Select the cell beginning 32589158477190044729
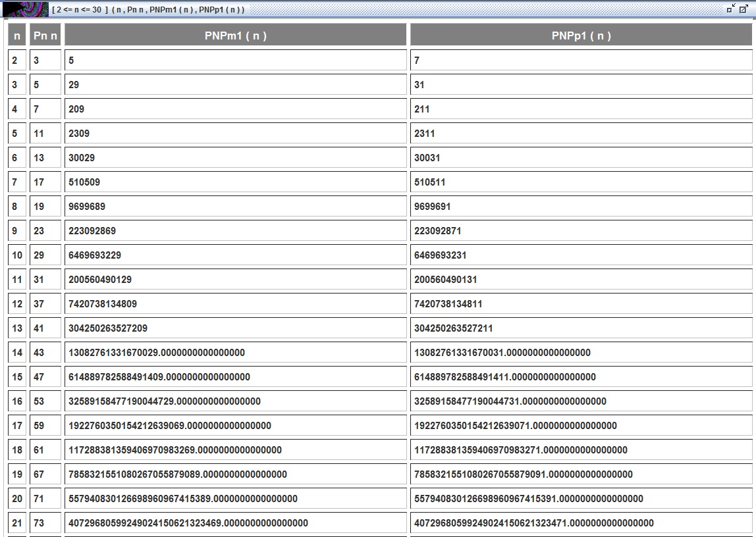The width and height of the screenshot is (756, 537). click(236, 401)
